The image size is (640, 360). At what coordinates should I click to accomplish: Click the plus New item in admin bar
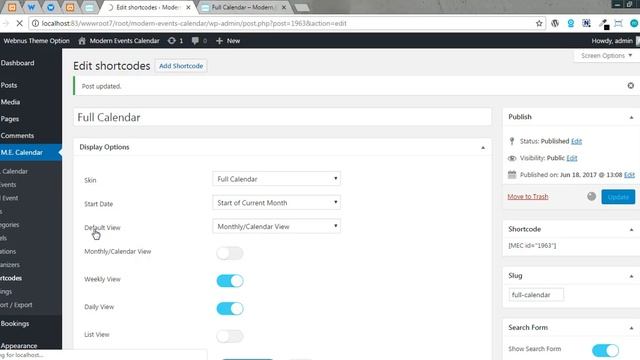(228, 41)
